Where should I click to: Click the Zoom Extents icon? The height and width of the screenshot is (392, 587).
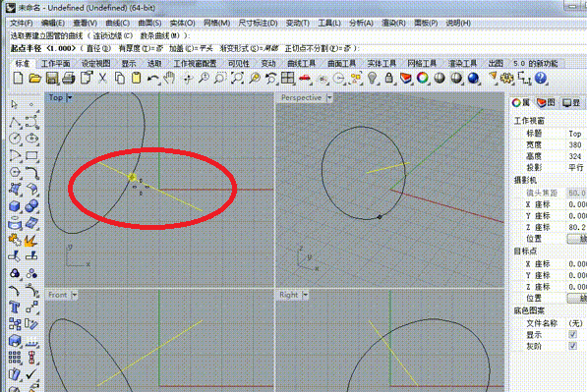pyautogui.click(x=237, y=79)
